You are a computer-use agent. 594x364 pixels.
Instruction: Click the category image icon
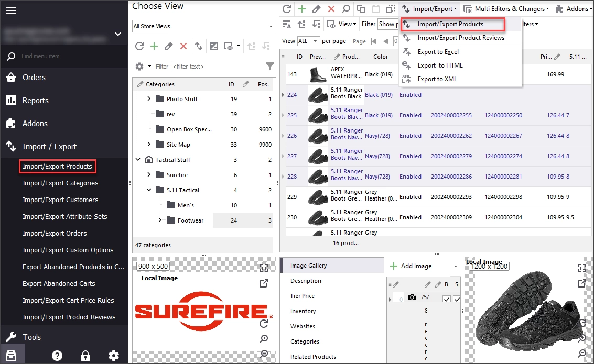click(x=214, y=46)
